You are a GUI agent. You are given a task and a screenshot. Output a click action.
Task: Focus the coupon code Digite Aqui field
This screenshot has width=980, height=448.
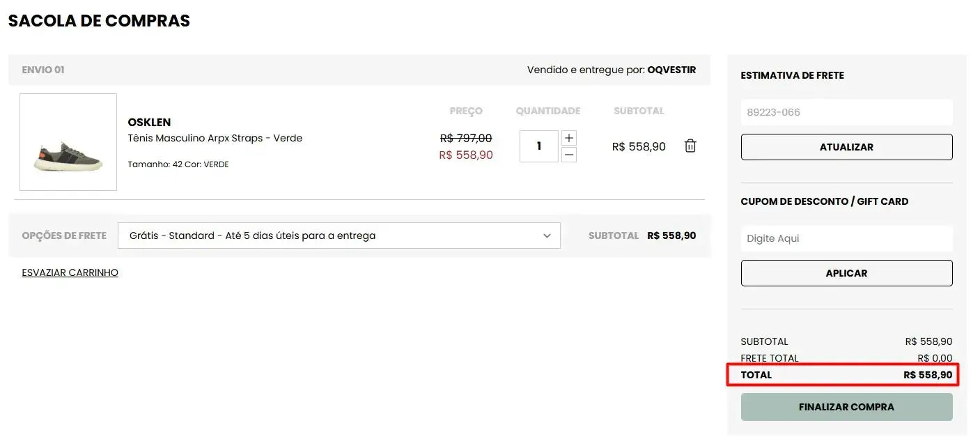(846, 238)
